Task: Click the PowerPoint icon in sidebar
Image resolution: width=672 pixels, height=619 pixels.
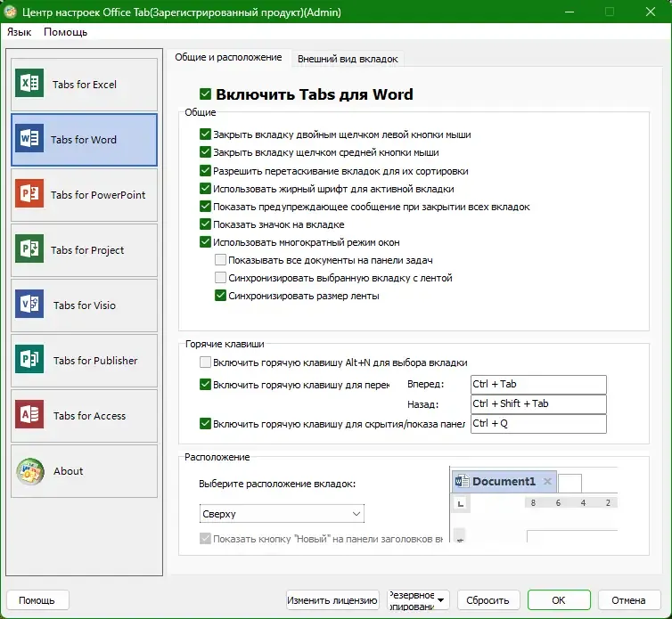Action: coord(29,193)
